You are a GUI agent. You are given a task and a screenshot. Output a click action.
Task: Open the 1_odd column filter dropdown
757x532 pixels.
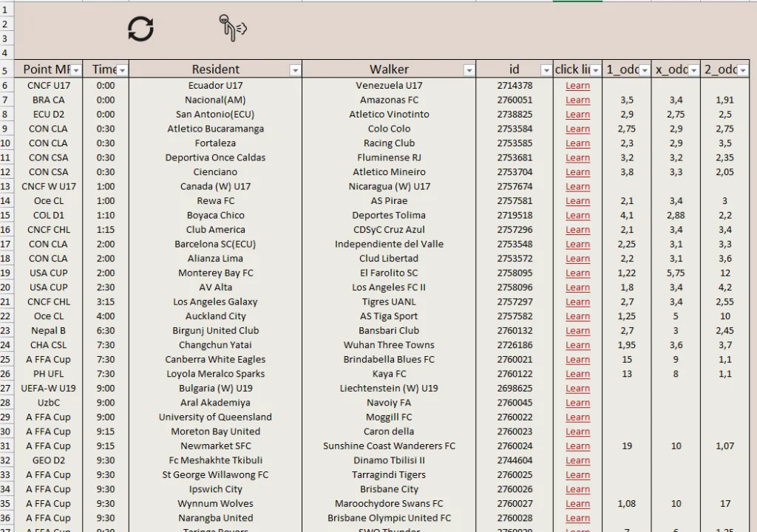(645, 70)
